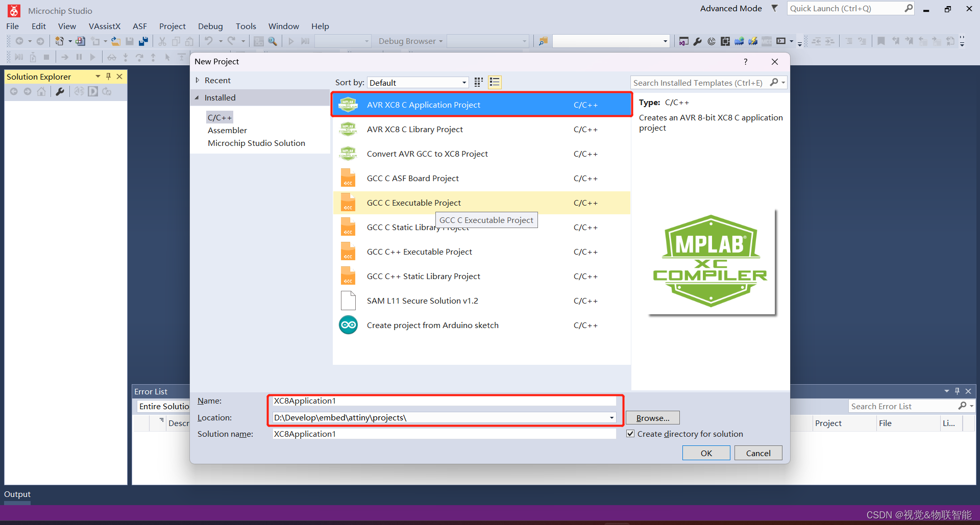Image resolution: width=980 pixels, height=525 pixels.
Task: Click search icon in Search Installed Templates box
Action: [x=774, y=82]
